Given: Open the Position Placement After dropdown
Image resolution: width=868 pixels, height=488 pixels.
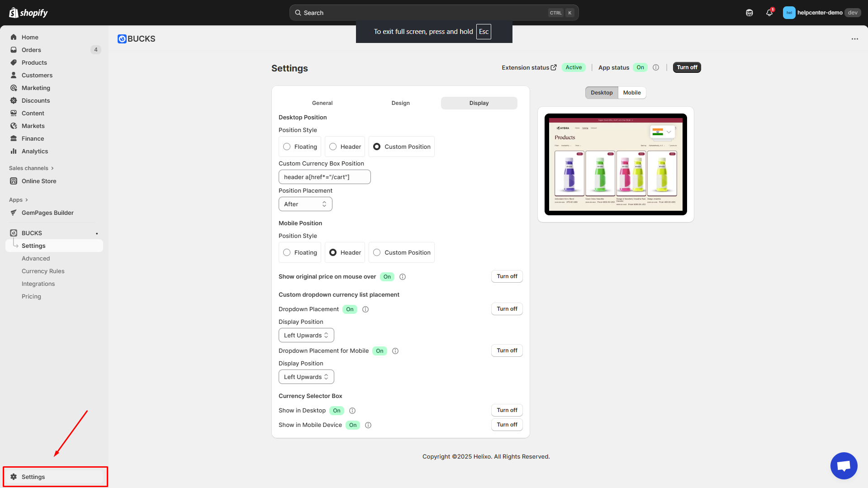Looking at the screenshot, I should 305,204.
